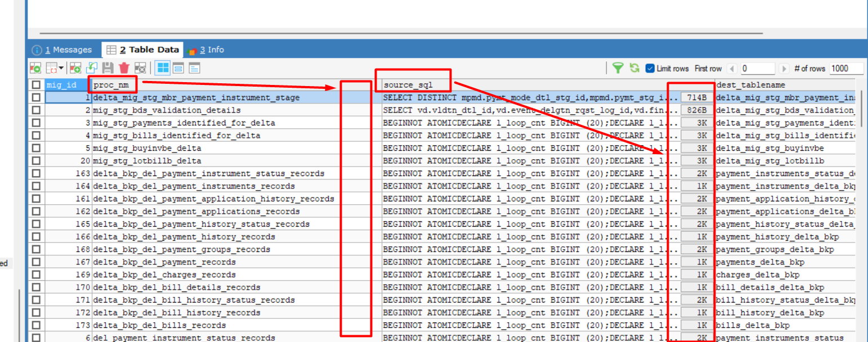Switch to grid view mode

pos(163,68)
